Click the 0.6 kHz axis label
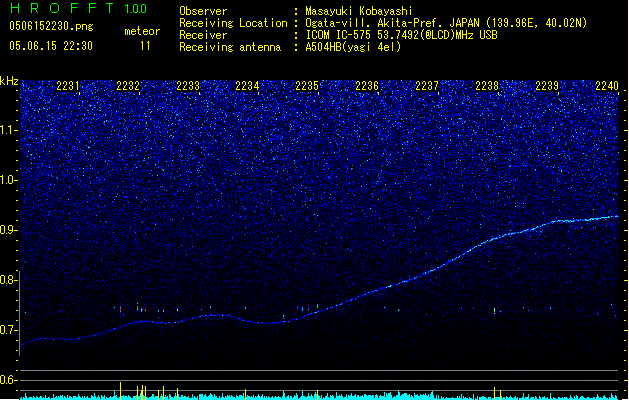This screenshot has width=629, height=400. (8, 380)
